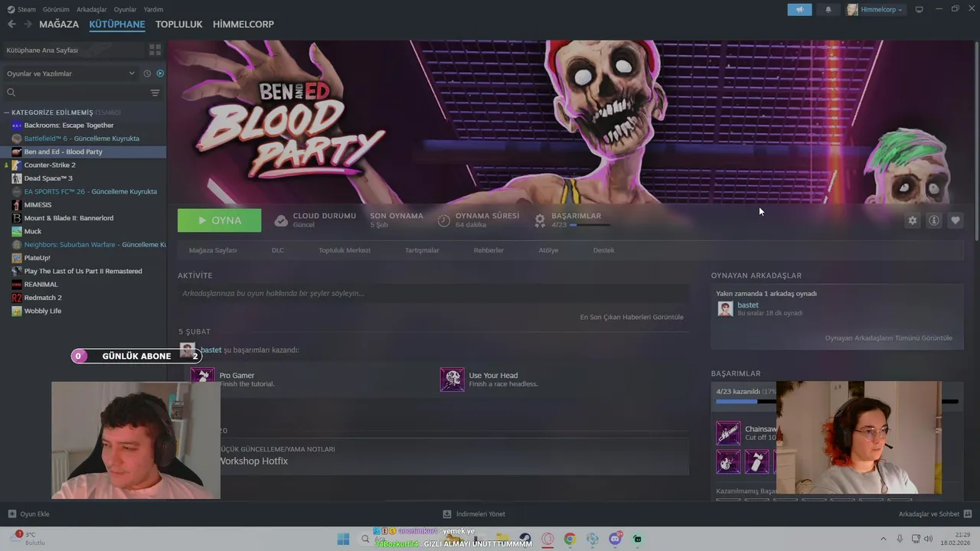Click Oynayan Arkadaşların Tümünü Görüntüle
Screen dimensions: 980x551
pyautogui.click(x=889, y=337)
